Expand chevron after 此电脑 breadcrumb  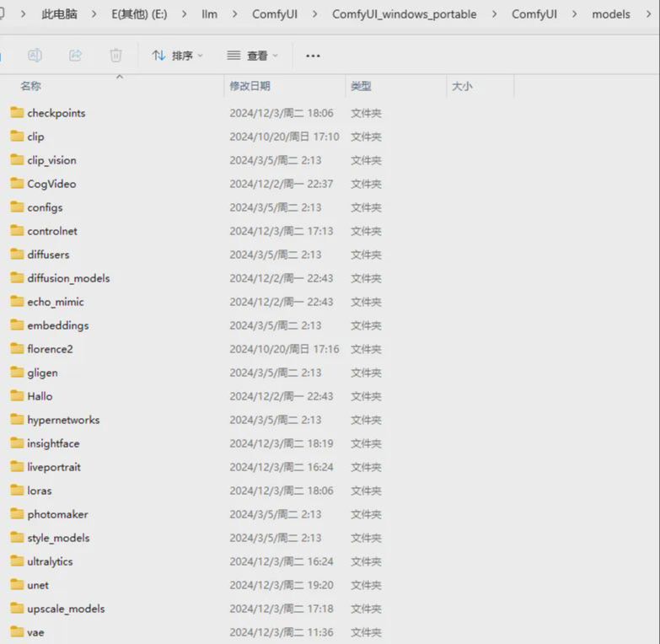(x=94, y=14)
